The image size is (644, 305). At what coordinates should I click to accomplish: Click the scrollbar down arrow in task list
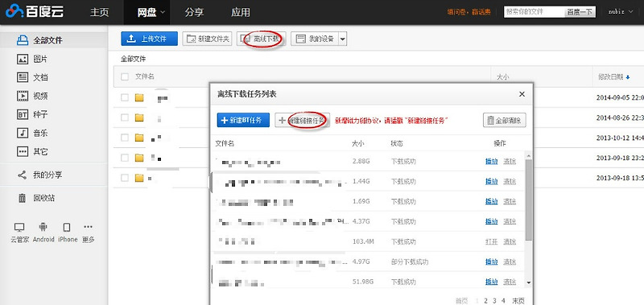click(x=529, y=282)
